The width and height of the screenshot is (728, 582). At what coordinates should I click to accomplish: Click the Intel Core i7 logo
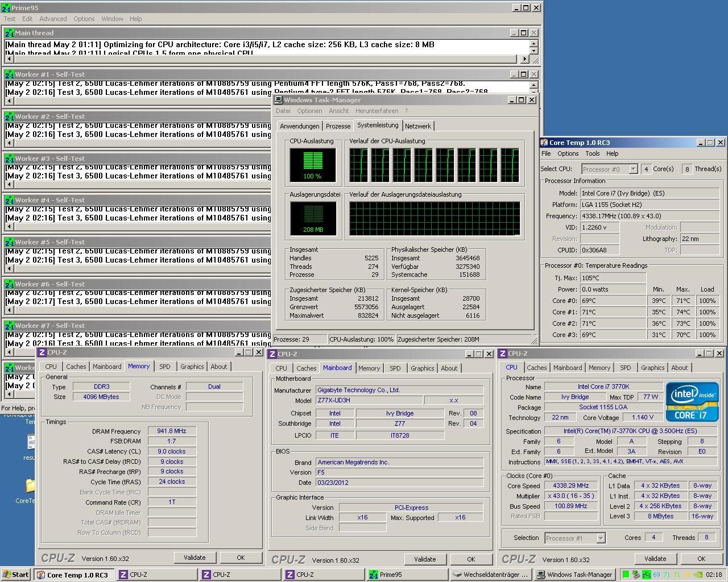click(692, 401)
